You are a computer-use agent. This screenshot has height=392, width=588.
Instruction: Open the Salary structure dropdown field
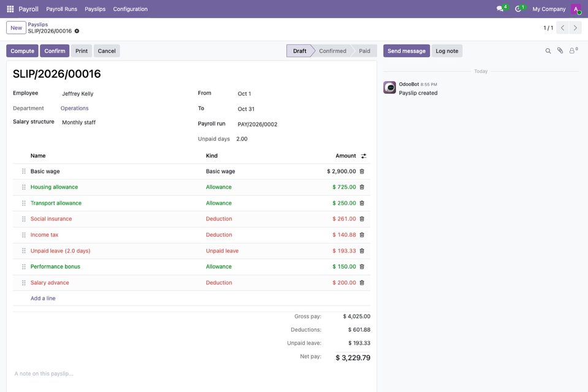(x=124, y=122)
